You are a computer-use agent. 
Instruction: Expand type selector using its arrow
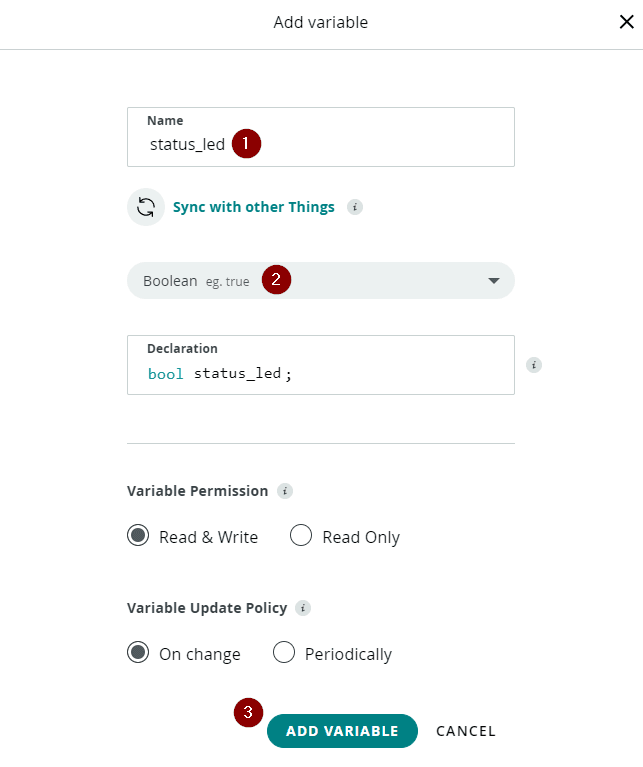tap(493, 281)
